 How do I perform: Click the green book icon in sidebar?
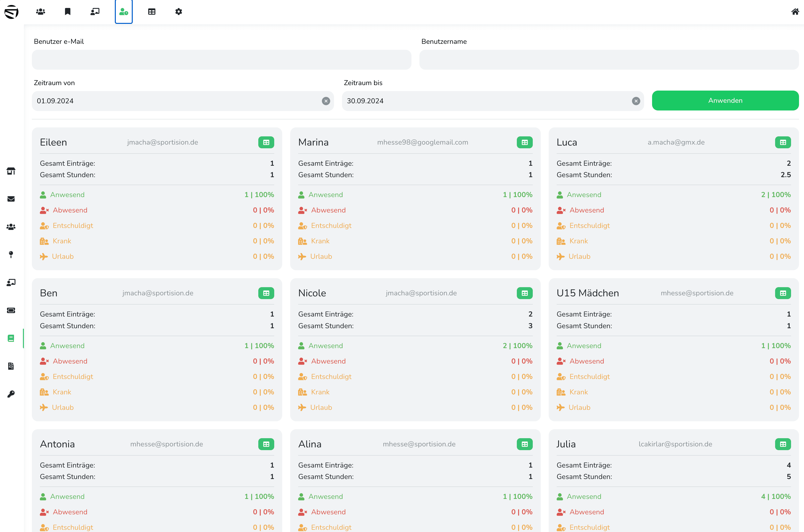[x=11, y=338]
